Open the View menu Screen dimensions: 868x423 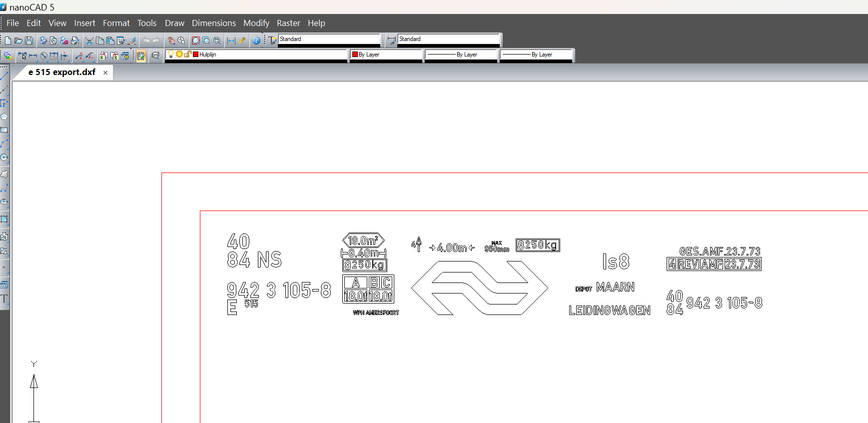point(57,23)
